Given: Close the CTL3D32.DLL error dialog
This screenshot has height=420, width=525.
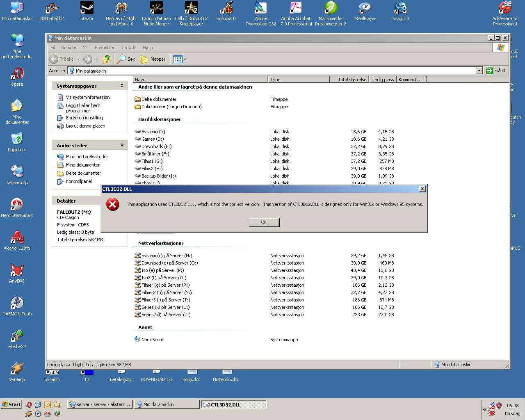Looking at the screenshot, I should (422, 189).
